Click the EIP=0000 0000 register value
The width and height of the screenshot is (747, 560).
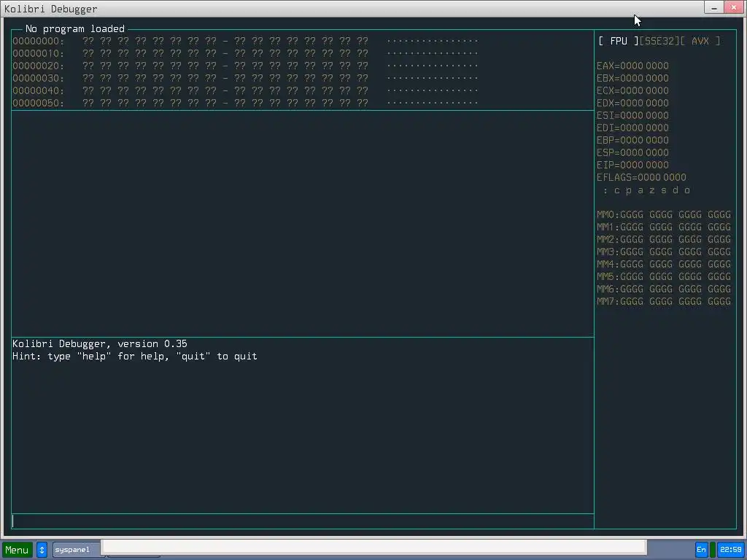click(x=632, y=165)
